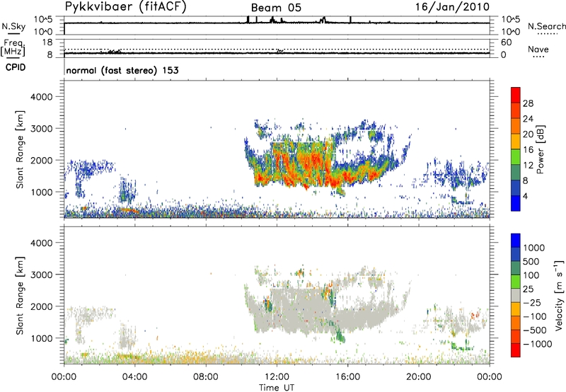
Task: Click the 'Freq. [MHz]' axis label
Action: [x=13, y=47]
